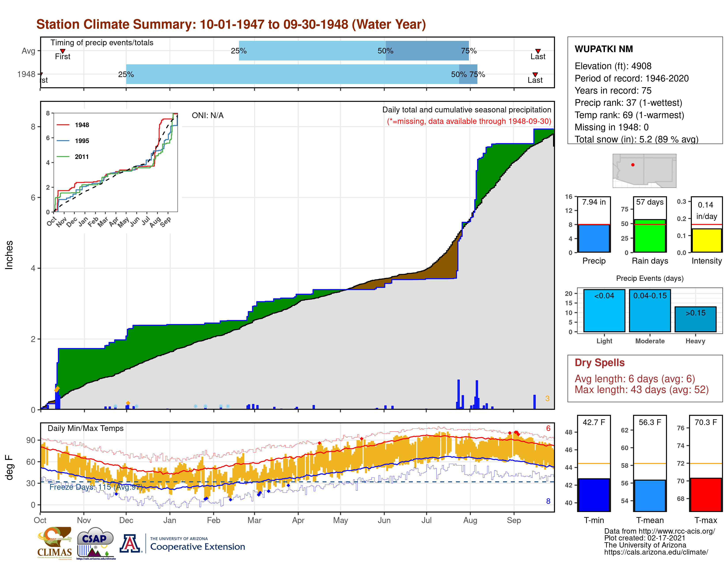
Task: Click 'Precip rank: 37 (1-wettest)' text
Action: point(628,103)
